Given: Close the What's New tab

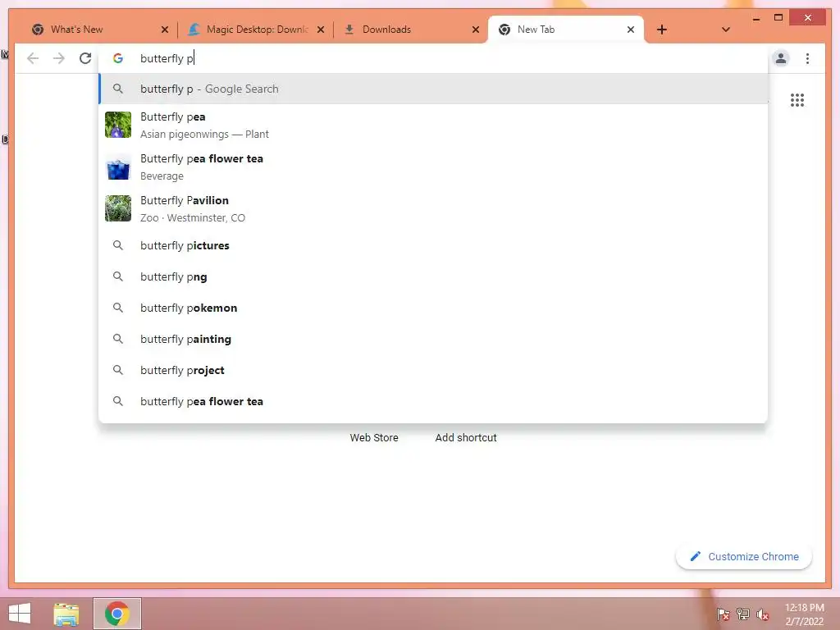Looking at the screenshot, I should point(165,30).
